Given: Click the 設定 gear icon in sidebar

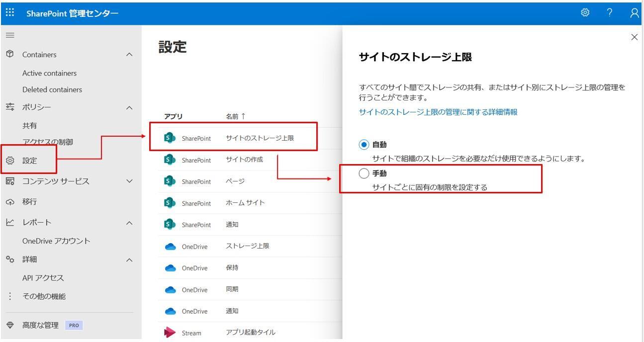Looking at the screenshot, I should 10,161.
